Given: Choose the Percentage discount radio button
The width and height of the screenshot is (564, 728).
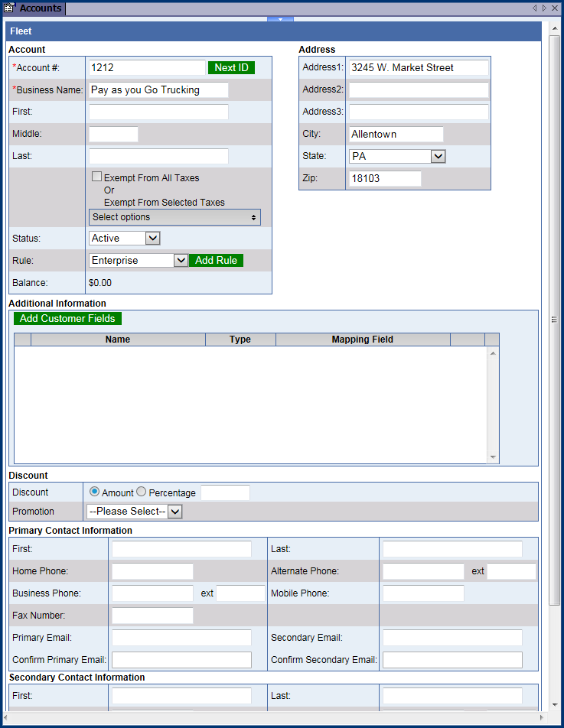Looking at the screenshot, I should point(141,492).
